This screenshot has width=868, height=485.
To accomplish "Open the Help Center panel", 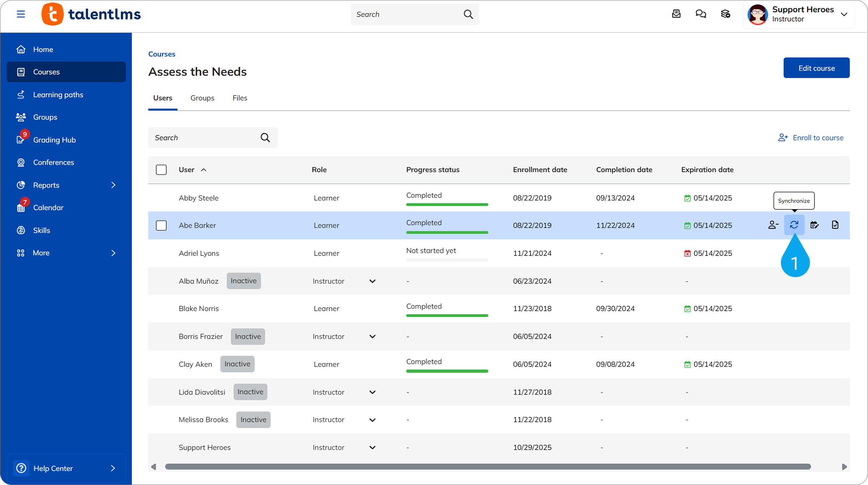I will click(66, 468).
